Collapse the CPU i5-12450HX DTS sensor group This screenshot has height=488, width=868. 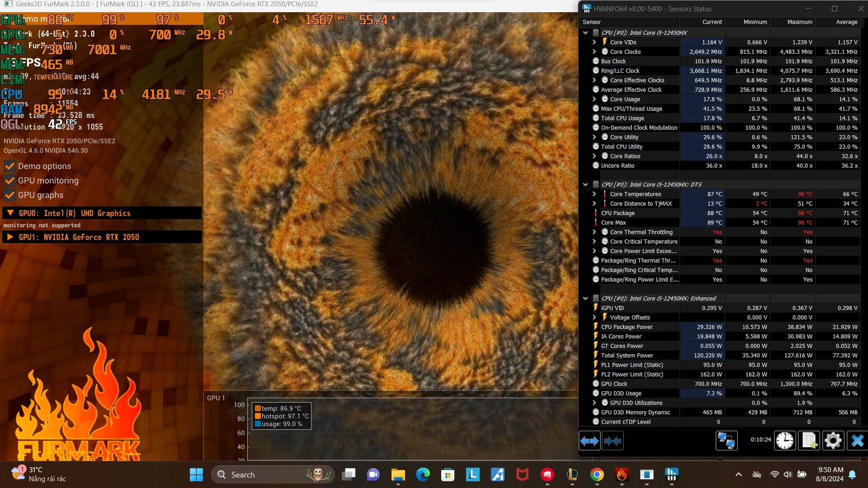[x=585, y=185]
